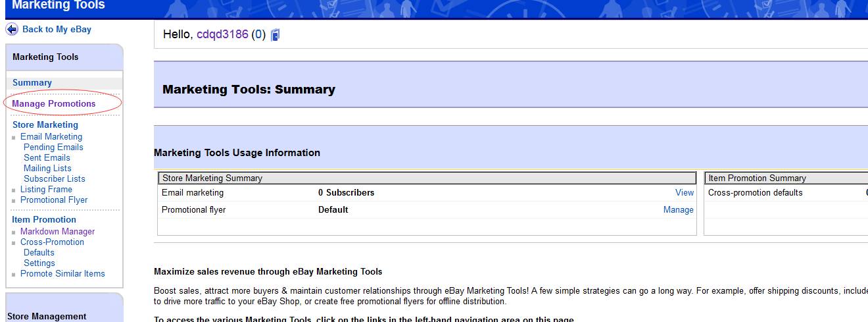The width and height of the screenshot is (868, 322).
Task: Select Summary in the left navigation
Action: (x=32, y=83)
